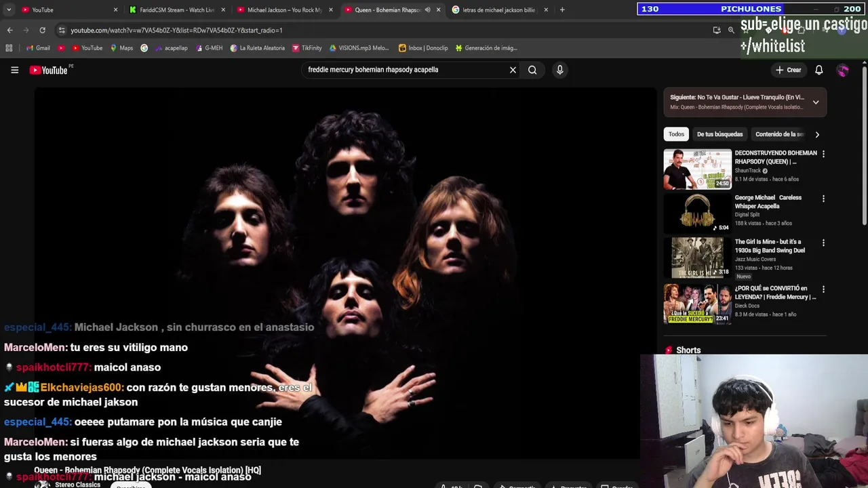
Task: Select the Todos filter chip
Action: pos(676,134)
